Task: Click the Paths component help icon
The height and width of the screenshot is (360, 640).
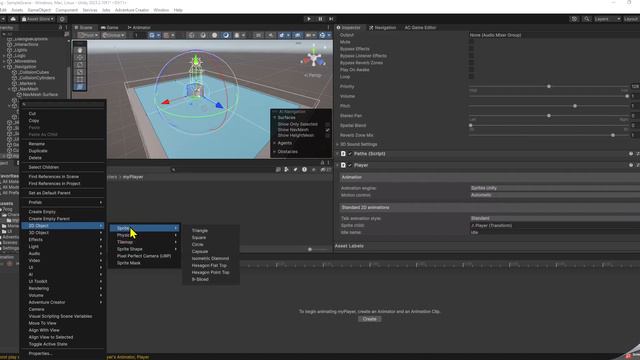Action: [631, 154]
